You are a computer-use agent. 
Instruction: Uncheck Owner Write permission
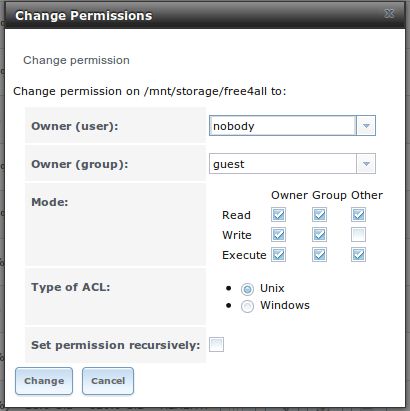[278, 235]
